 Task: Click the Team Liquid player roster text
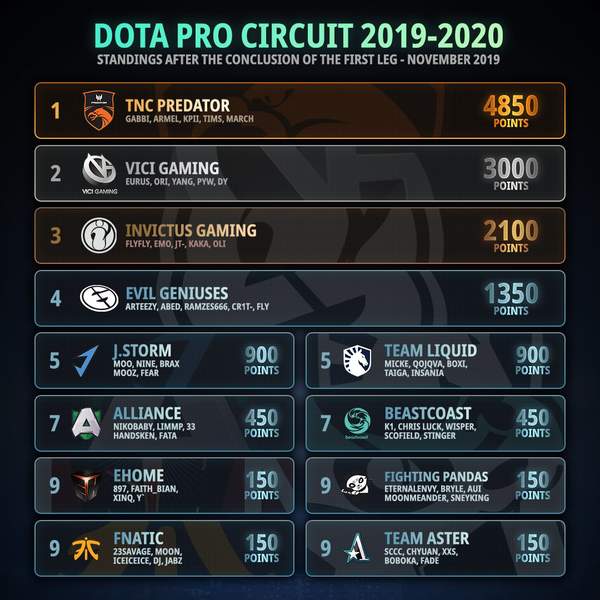[x=426, y=368]
